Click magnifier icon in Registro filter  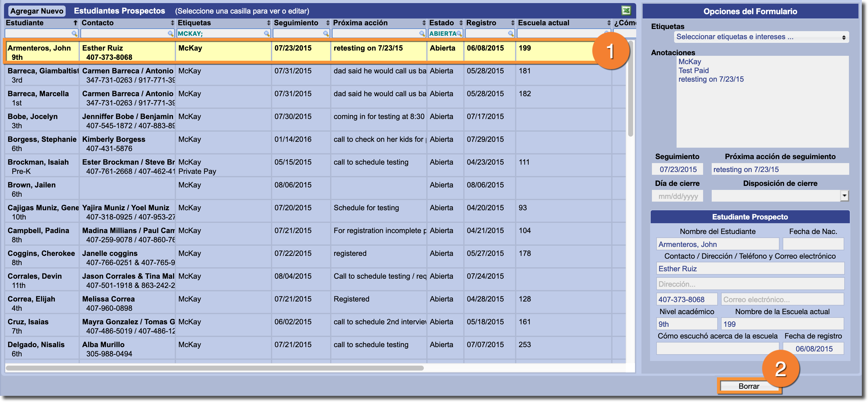click(511, 33)
